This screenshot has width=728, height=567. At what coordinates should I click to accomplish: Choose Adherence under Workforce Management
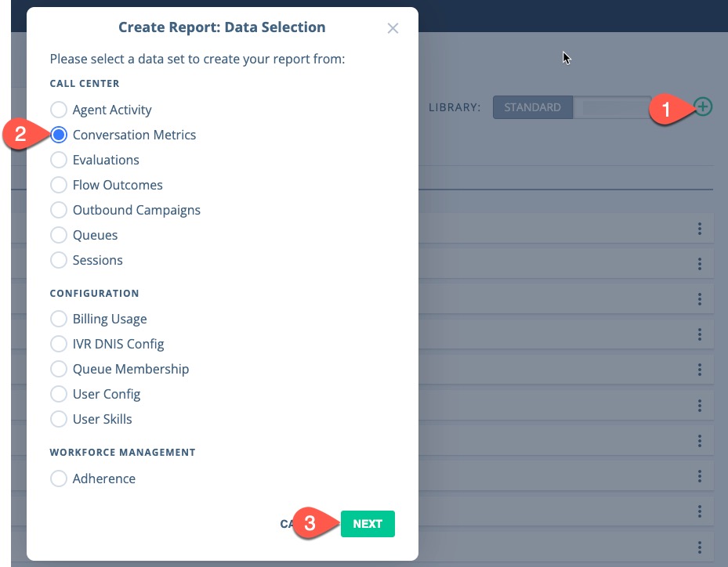59,478
